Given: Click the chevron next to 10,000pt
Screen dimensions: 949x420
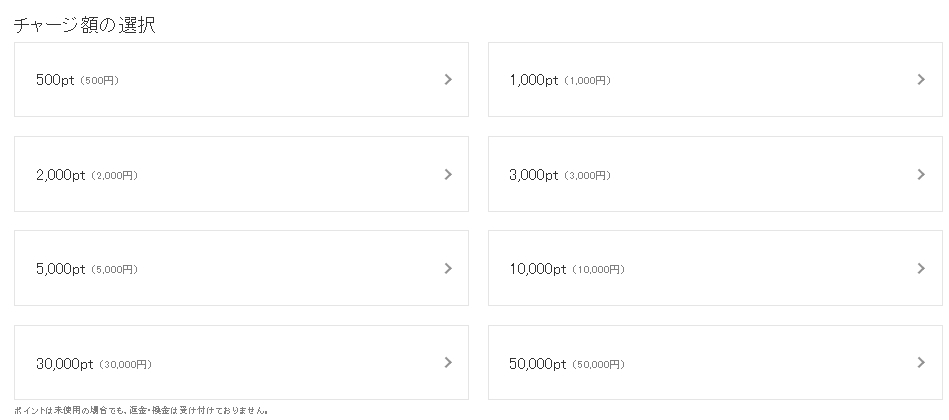Looking at the screenshot, I should tap(921, 269).
